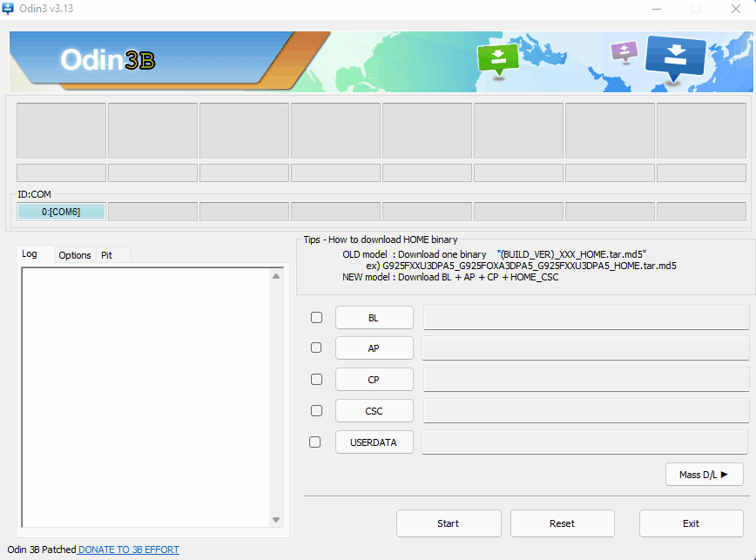This screenshot has height=560, width=756.
Task: Click the USERDATA file button
Action: (375, 442)
